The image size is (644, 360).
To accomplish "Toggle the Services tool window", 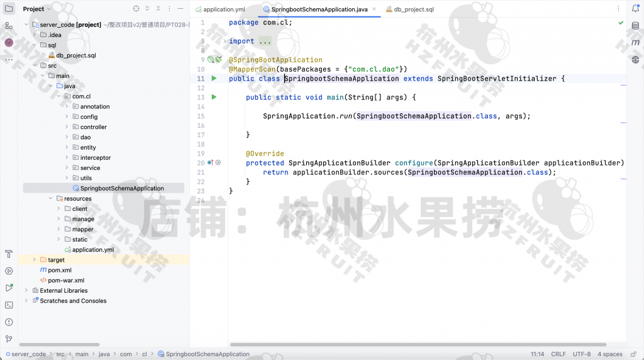I will tap(9, 271).
